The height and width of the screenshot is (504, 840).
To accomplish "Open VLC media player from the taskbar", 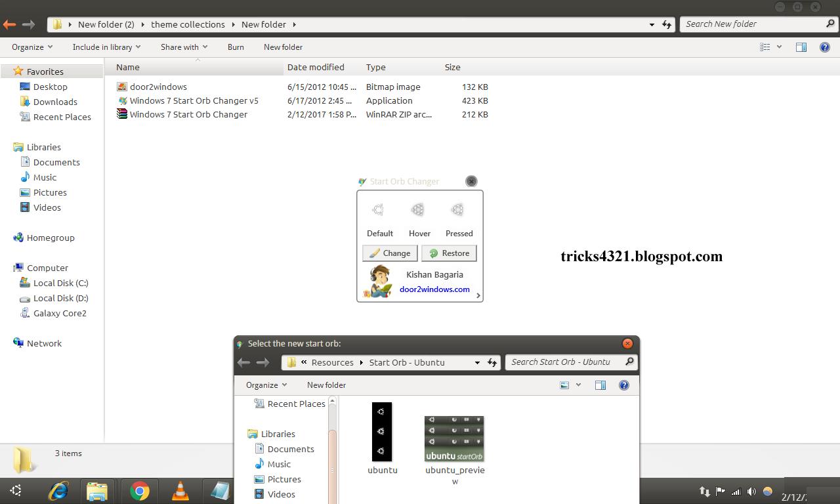I will [179, 490].
